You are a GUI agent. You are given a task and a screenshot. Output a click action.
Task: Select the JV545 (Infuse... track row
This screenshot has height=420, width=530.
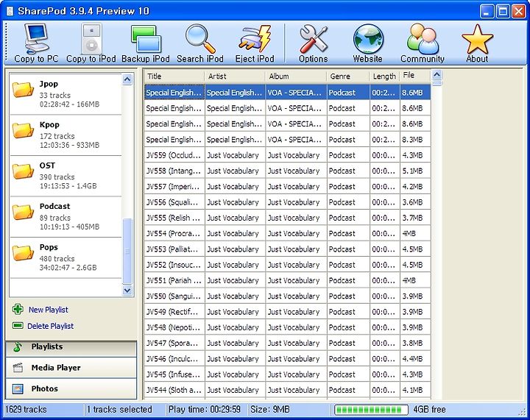[288, 374]
